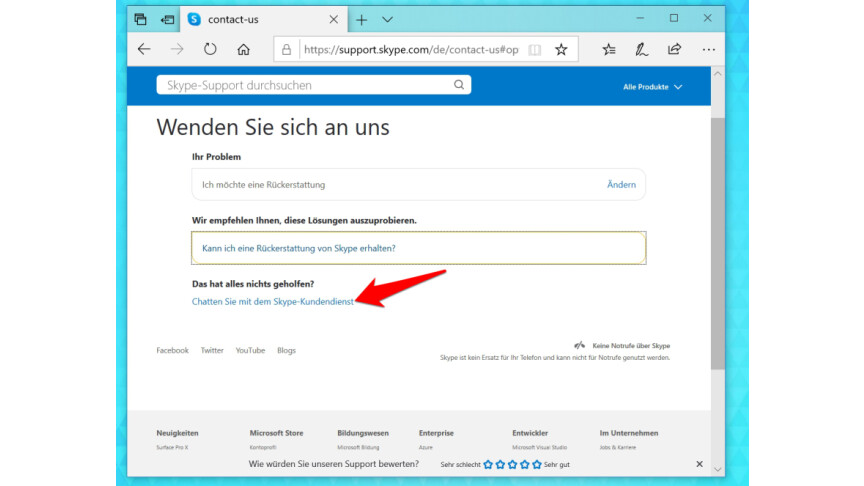The image size is (864, 486).
Task: Rate support one star, Sehr schlecht
Action: [488, 465]
